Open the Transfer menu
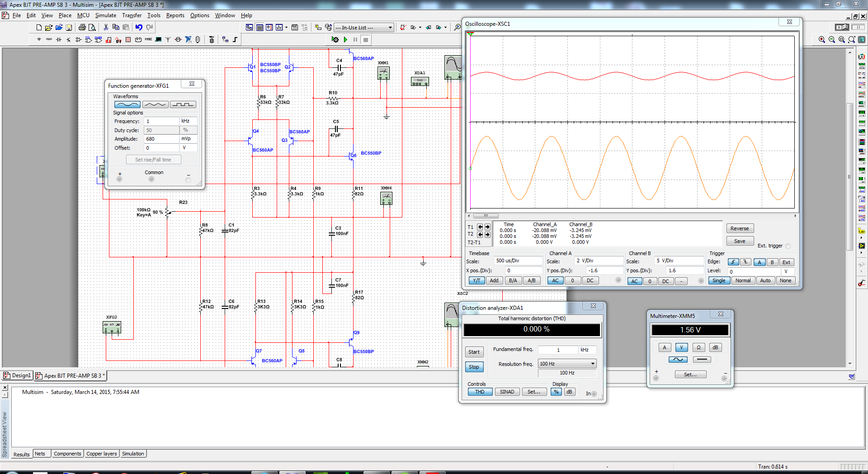 [132, 15]
